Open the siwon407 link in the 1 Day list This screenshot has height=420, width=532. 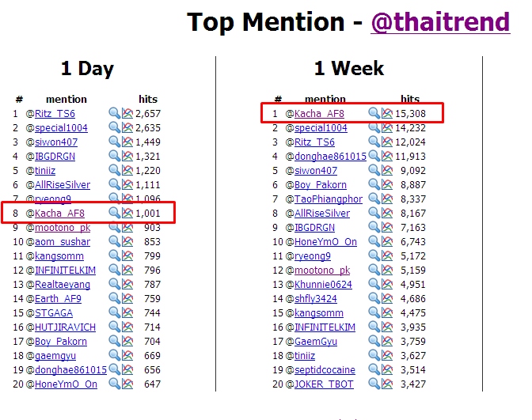[56, 142]
